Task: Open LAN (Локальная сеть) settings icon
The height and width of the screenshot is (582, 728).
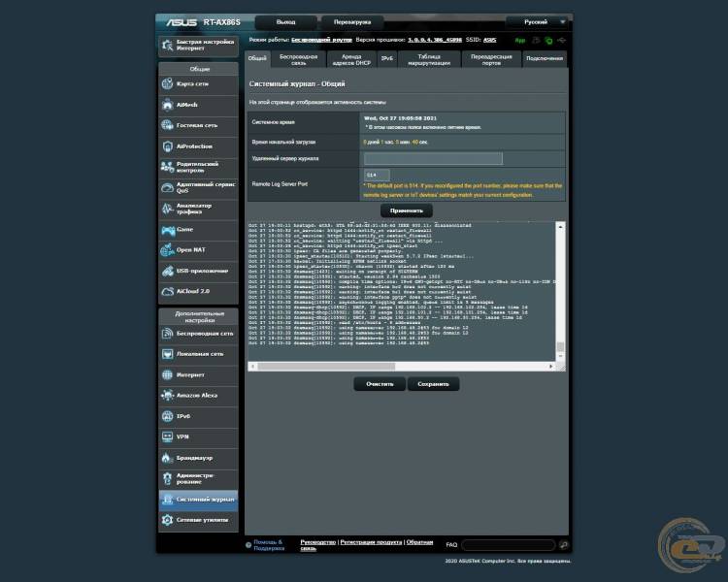Action: (167, 354)
